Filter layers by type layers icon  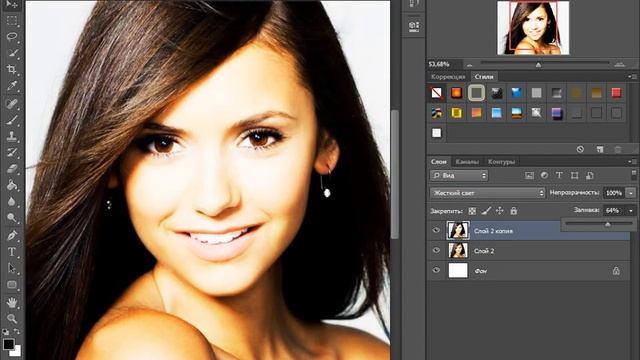pos(559,176)
